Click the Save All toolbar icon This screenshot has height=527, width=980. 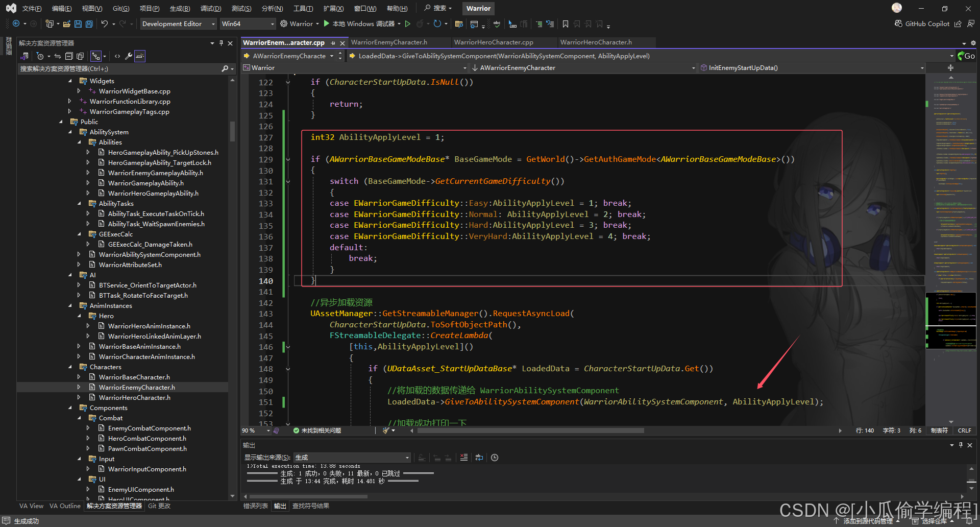[89, 24]
